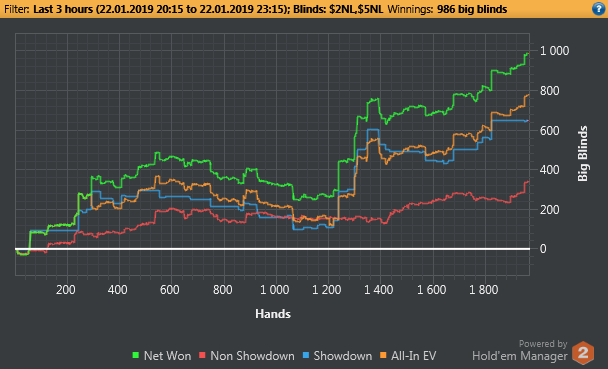Click the Big Blinds y-axis title
This screenshot has height=369, width=608.
click(583, 153)
